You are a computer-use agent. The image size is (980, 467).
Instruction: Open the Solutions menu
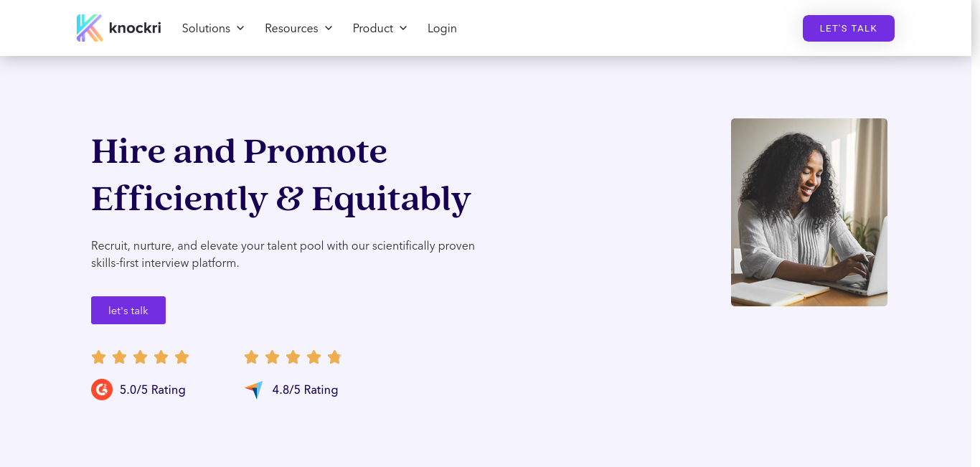[213, 28]
